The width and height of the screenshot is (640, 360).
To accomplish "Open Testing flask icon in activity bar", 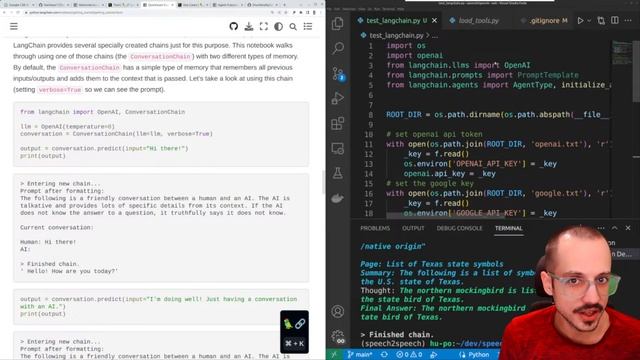I will click(338, 173).
